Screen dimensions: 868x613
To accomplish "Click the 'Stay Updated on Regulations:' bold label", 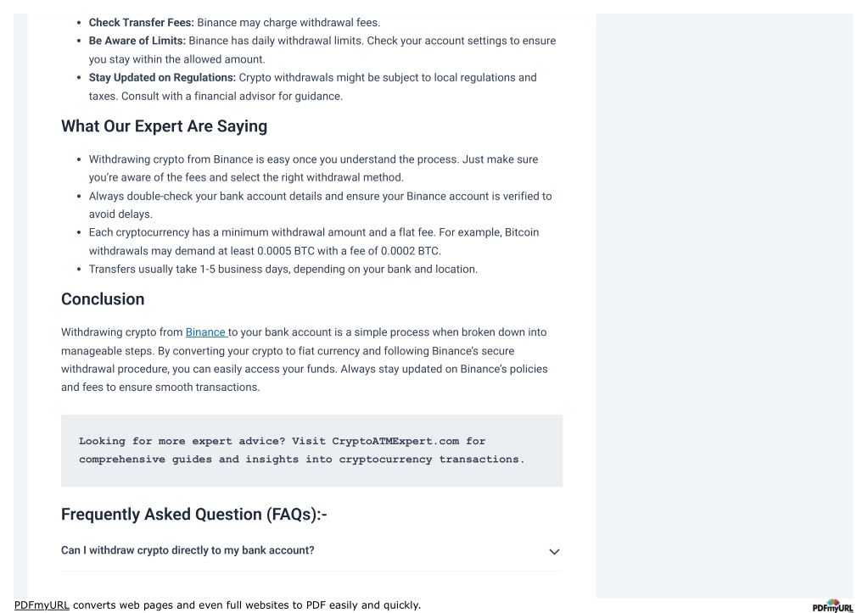I will tap(162, 77).
